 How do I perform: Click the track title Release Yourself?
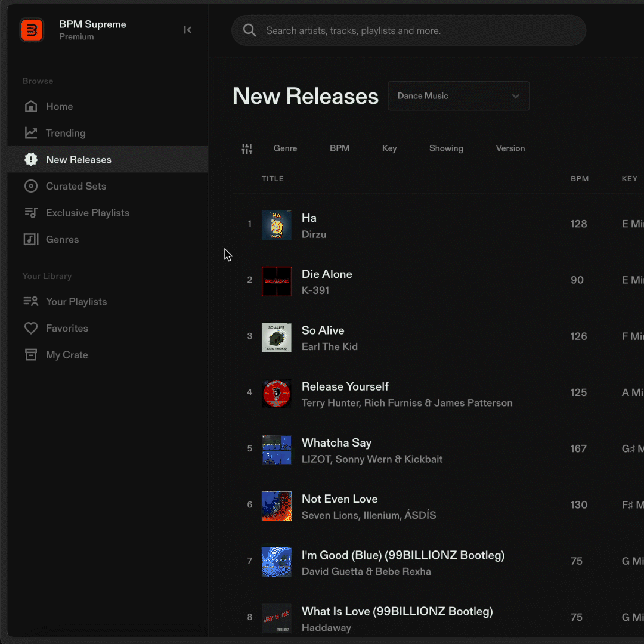click(x=345, y=387)
